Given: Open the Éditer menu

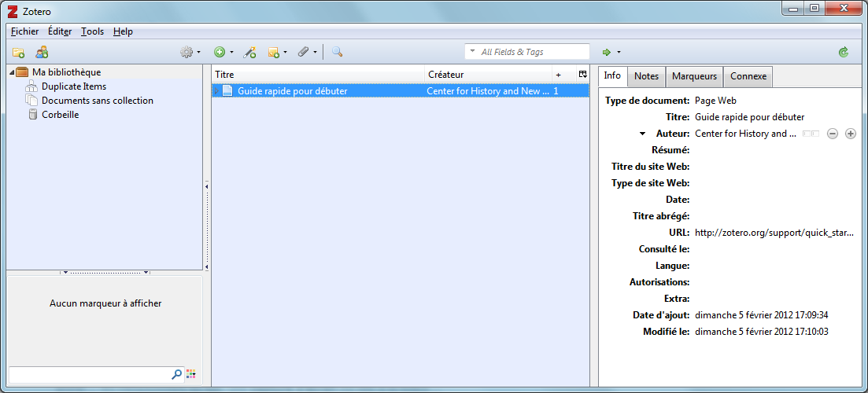Looking at the screenshot, I should click(x=60, y=31).
